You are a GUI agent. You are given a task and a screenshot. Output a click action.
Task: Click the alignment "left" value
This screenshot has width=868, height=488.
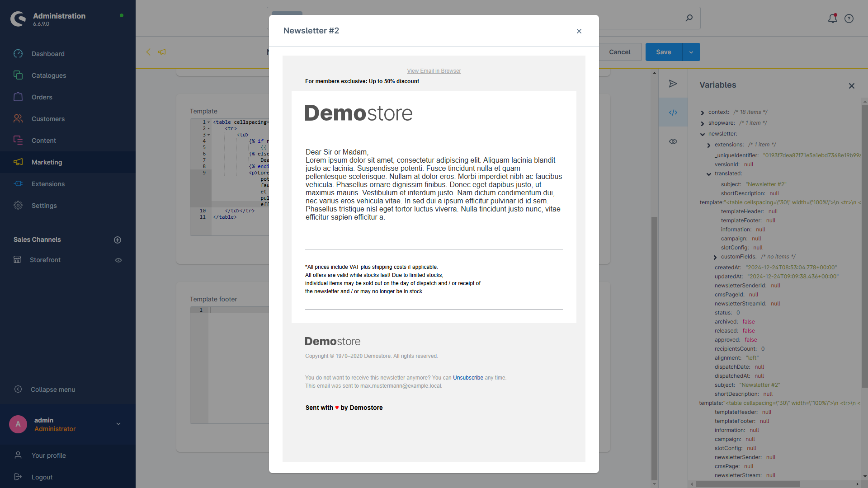[752, 358]
